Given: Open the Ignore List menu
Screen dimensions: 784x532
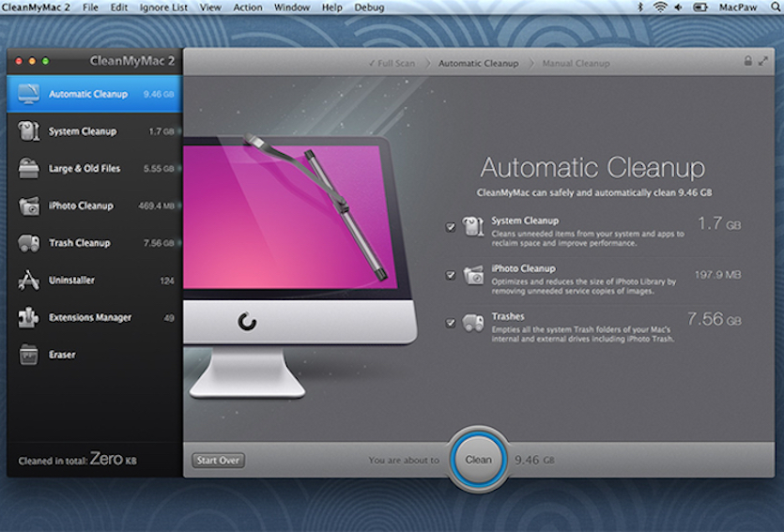Looking at the screenshot, I should [163, 7].
